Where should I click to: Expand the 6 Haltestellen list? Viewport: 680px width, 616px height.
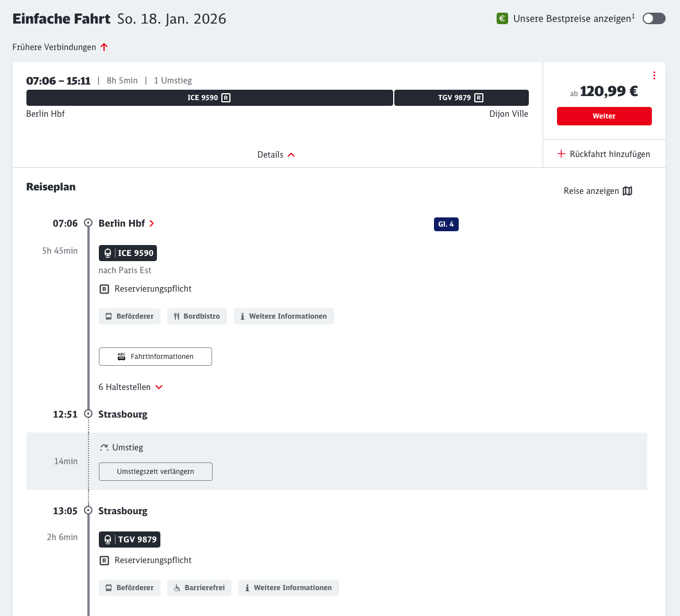(x=130, y=387)
